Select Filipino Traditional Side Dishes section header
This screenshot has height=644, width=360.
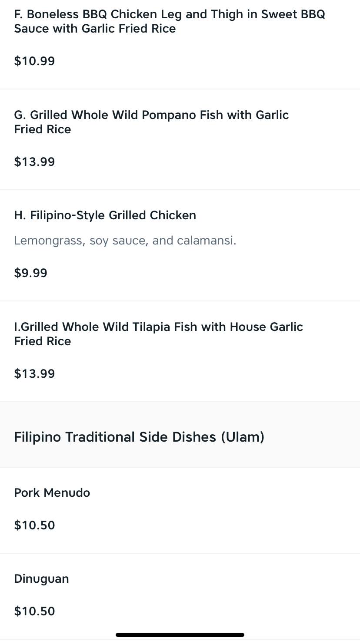point(139,437)
